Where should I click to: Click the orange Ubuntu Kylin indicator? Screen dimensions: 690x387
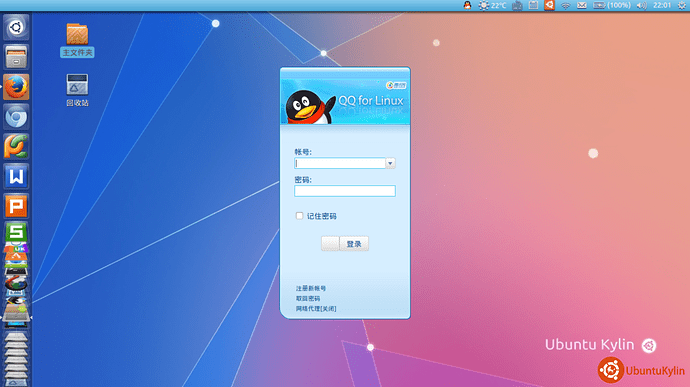tap(549, 5)
